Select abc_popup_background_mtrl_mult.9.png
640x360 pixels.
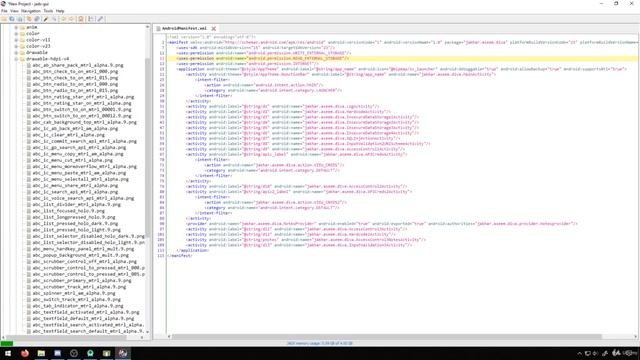click(80, 255)
